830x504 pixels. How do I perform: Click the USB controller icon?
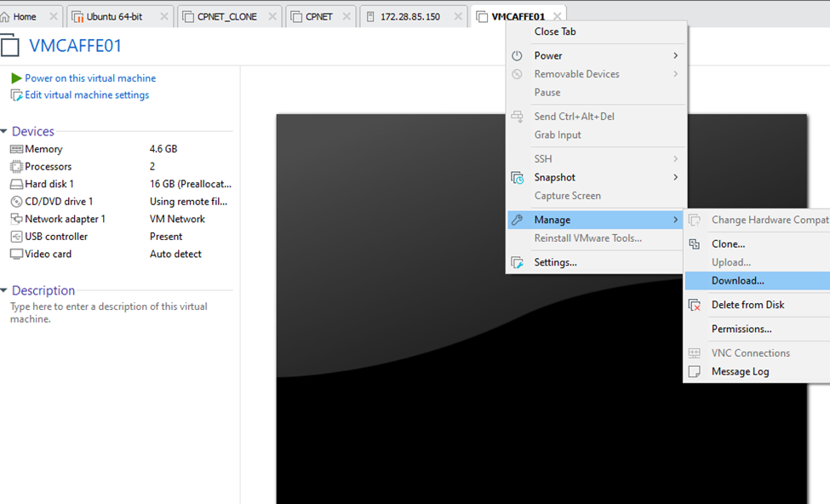click(x=16, y=237)
